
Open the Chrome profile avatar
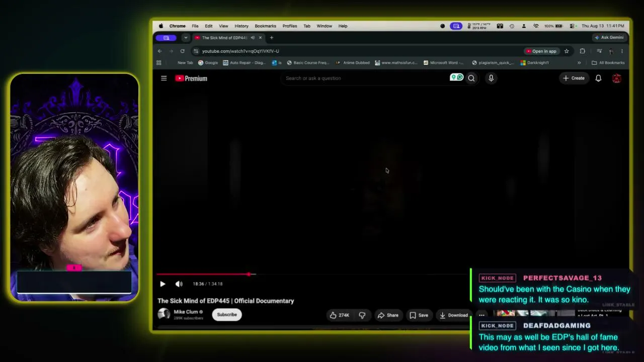(x=611, y=51)
